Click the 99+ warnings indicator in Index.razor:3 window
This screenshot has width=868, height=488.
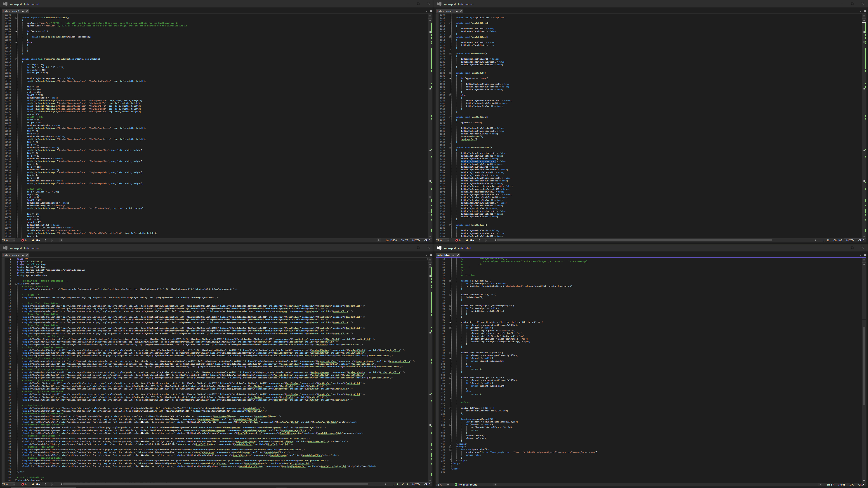(470, 240)
